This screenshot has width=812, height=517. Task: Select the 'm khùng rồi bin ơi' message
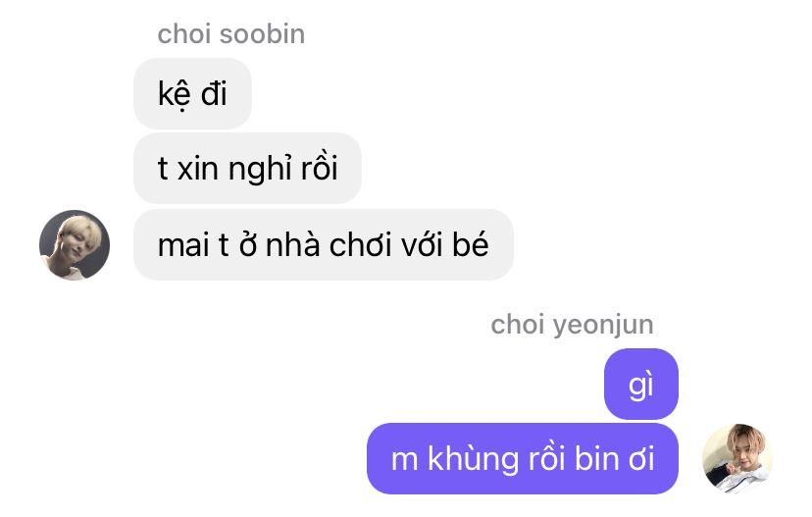coord(523,458)
